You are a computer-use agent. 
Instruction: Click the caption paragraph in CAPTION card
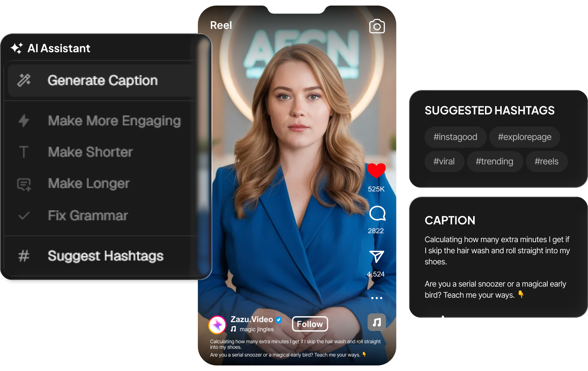(x=497, y=251)
